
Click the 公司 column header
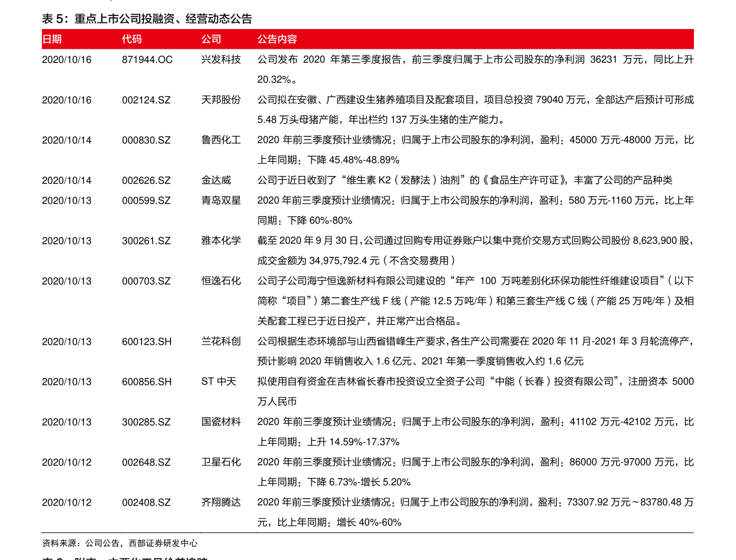pos(209,38)
